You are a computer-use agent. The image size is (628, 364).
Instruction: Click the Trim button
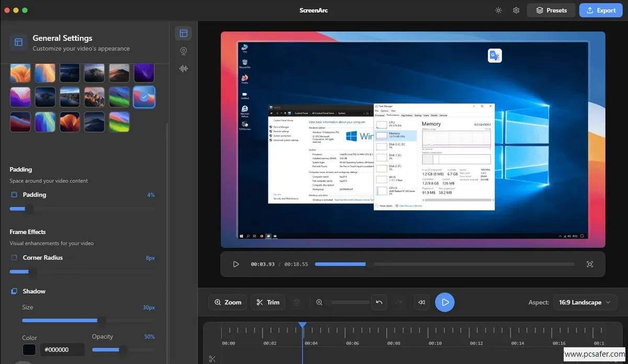[268, 302]
